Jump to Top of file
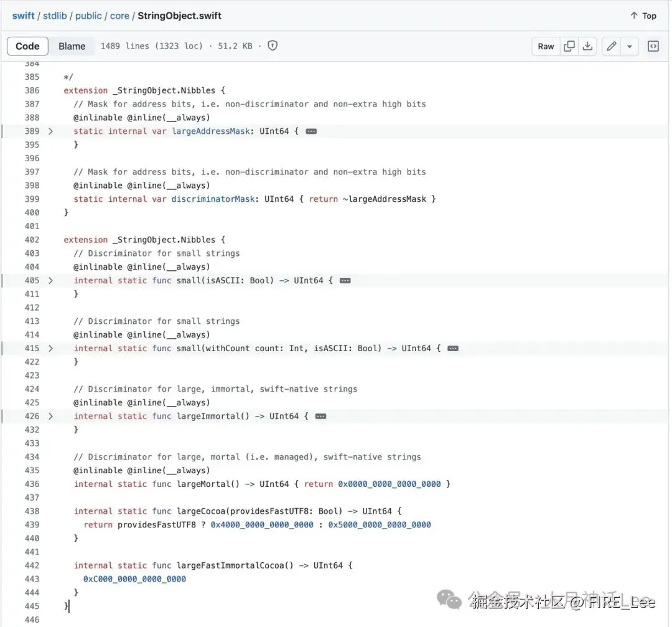This screenshot has height=627, width=672. [643, 16]
